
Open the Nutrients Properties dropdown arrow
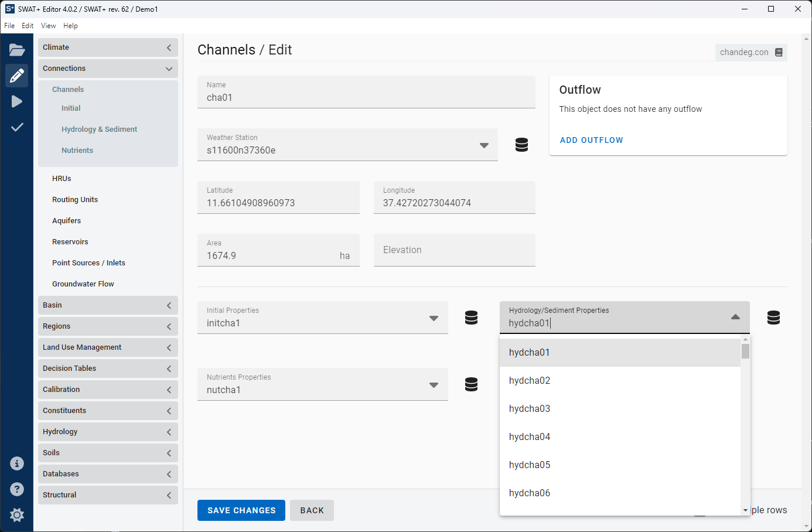click(434, 385)
